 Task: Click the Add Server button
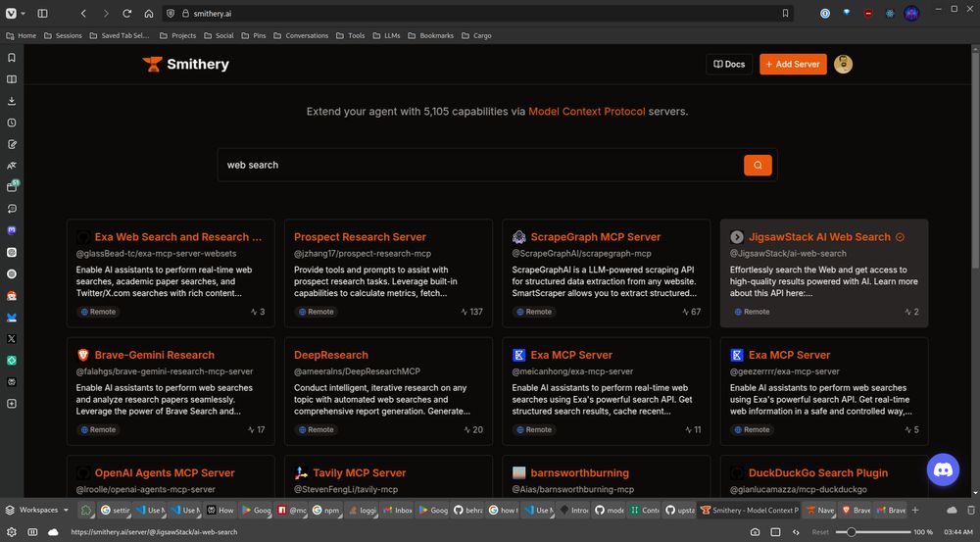tap(793, 64)
